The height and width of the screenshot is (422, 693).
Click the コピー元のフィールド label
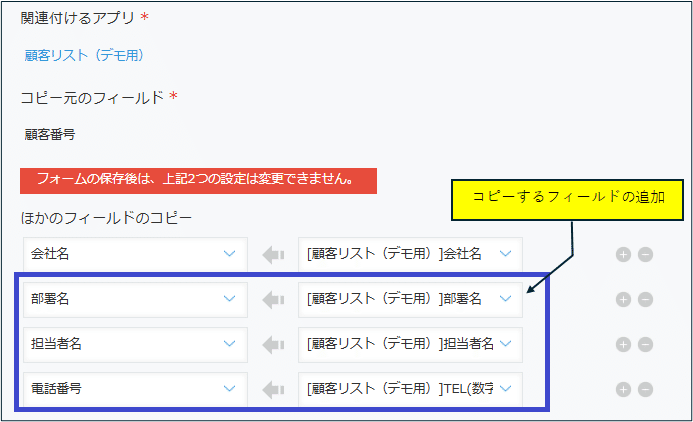[x=92, y=97]
